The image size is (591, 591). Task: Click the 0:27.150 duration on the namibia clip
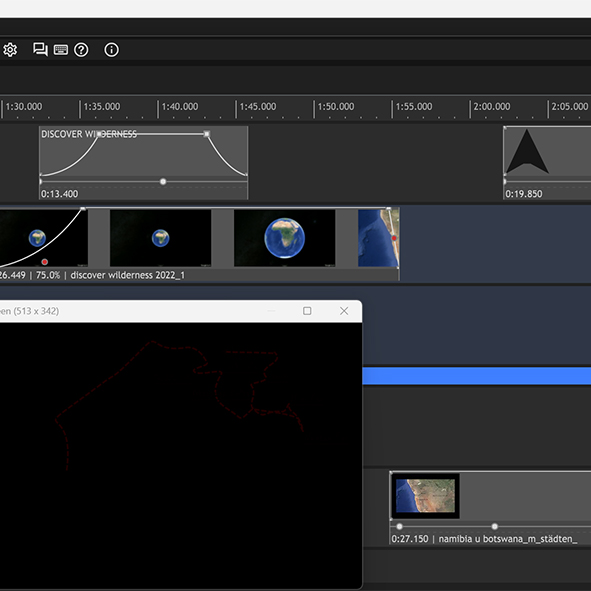point(410,539)
